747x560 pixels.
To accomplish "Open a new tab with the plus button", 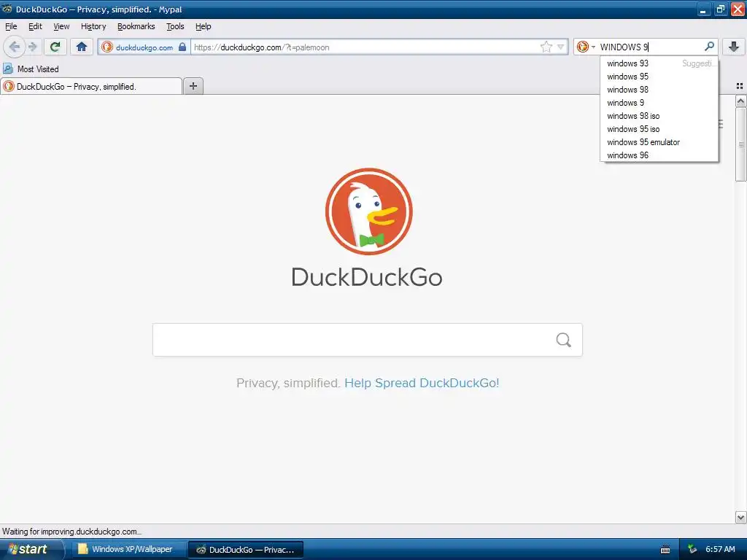I will [x=193, y=86].
